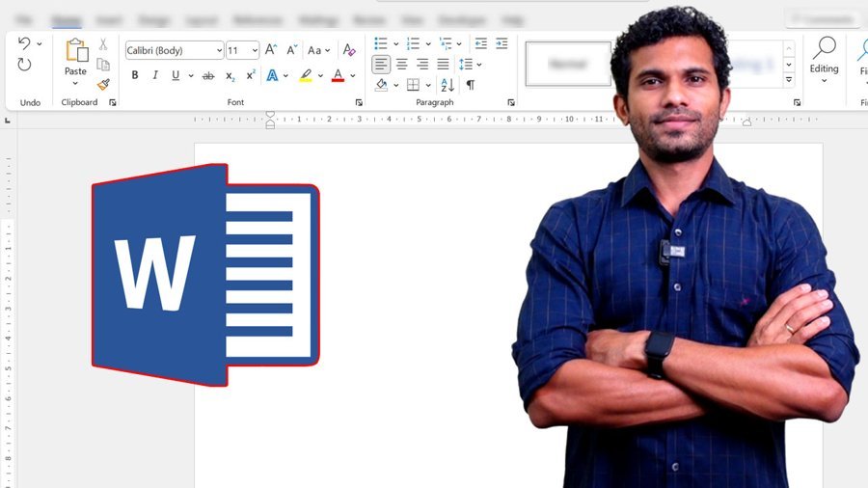Switch to the Insert tab
Screen dimensions: 868x488
coord(108,20)
